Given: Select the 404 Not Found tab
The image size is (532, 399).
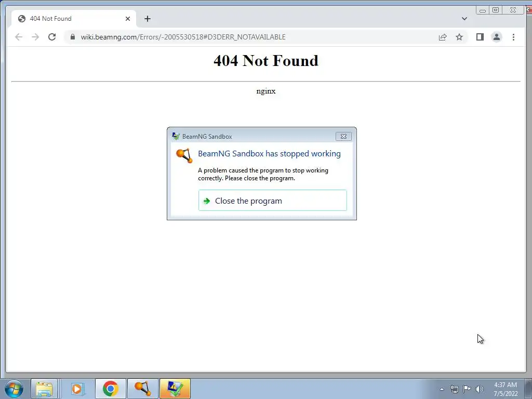Looking at the screenshot, I should pyautogui.click(x=74, y=19).
